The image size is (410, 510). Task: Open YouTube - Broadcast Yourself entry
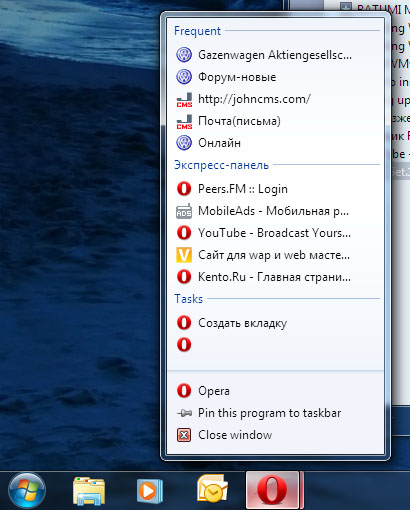click(275, 233)
